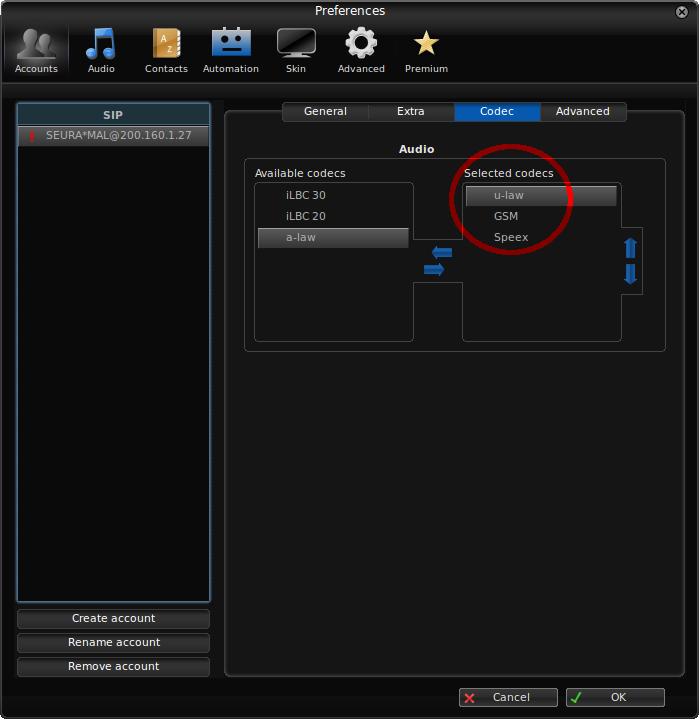Switch to the General tab
Screen dimensions: 700x720
(325, 112)
